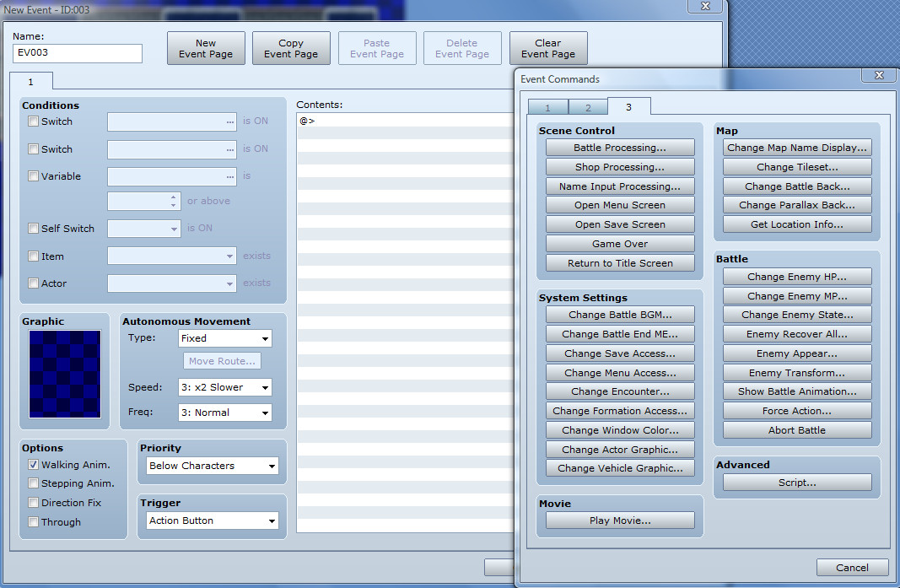Select Event Commands tab 3
The width and height of the screenshot is (900, 588).
[x=629, y=107]
